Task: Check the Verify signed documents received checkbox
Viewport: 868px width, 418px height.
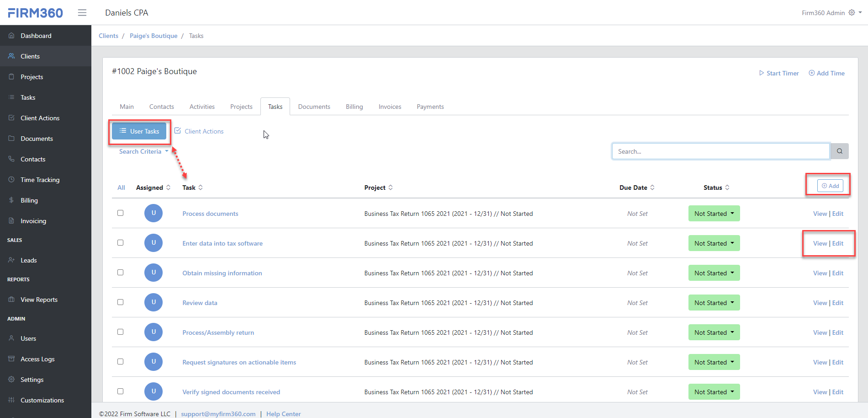Action: 120,391
